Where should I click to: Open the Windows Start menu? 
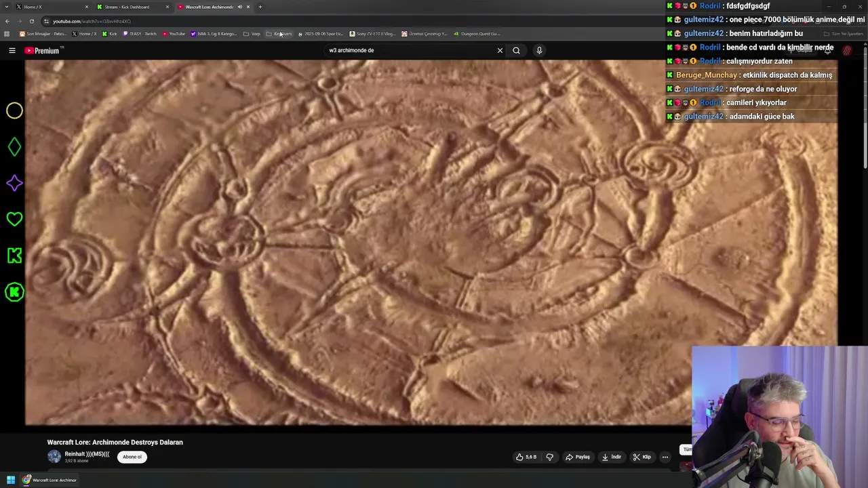pos(11,480)
